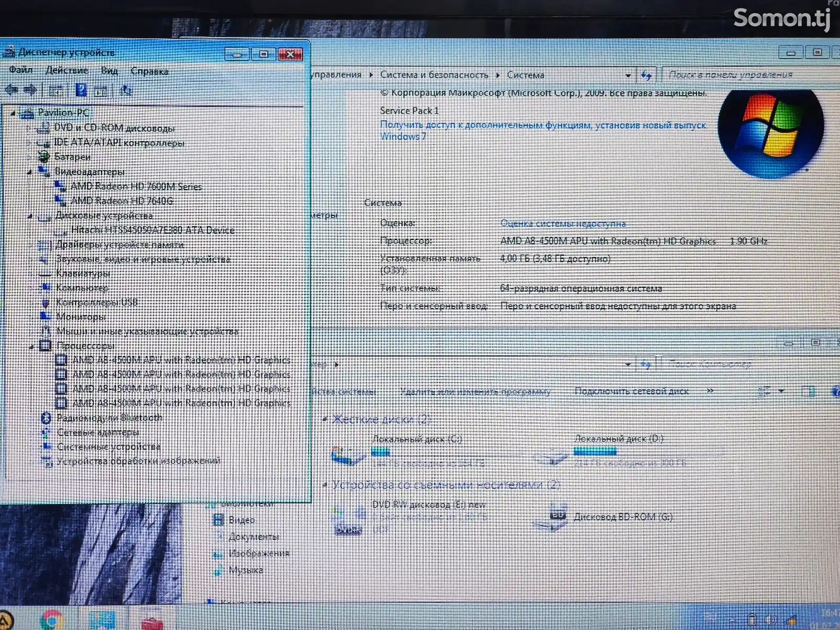Open the Файл menu
Image resolution: width=840 pixels, height=630 pixels.
20,70
